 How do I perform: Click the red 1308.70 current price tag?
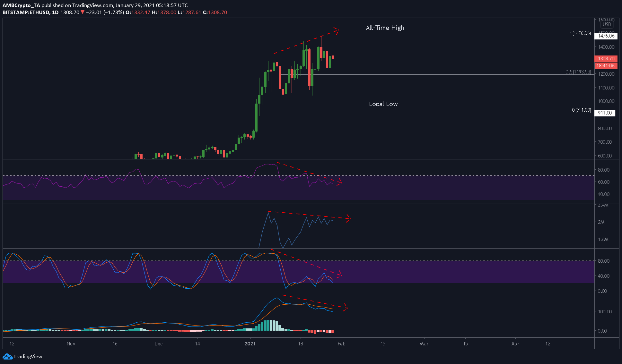pyautogui.click(x=606, y=59)
